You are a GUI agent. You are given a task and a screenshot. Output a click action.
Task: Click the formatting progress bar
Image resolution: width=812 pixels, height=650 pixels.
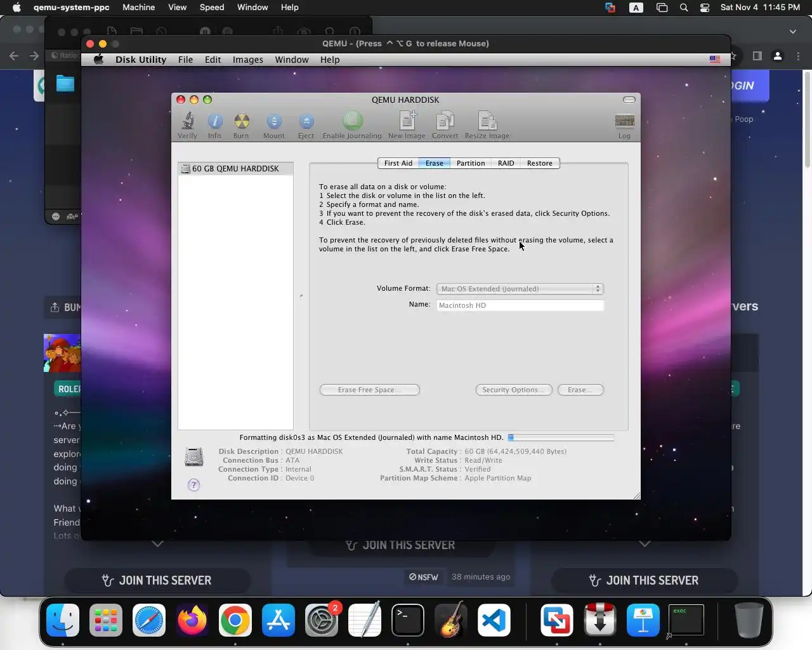(x=561, y=437)
